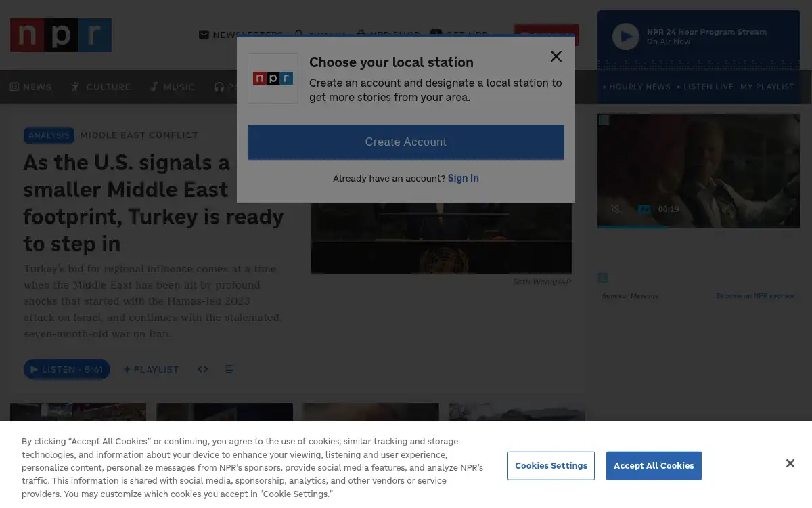Dismiss the cookie banner with X

[x=790, y=463]
